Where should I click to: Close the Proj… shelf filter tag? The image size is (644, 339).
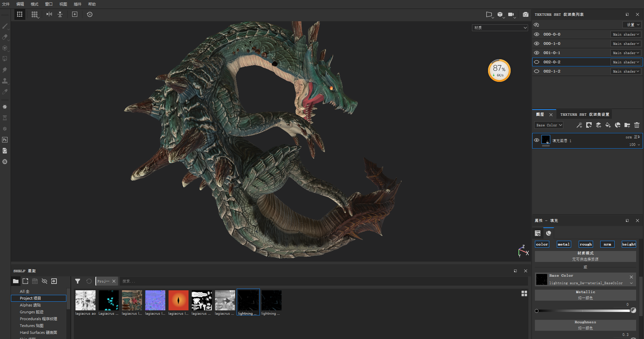click(x=114, y=281)
